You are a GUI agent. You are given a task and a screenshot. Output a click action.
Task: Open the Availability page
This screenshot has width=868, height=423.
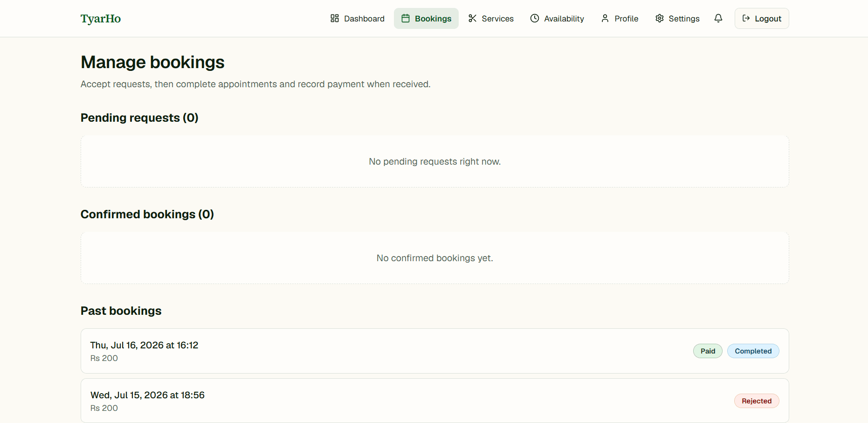(557, 19)
